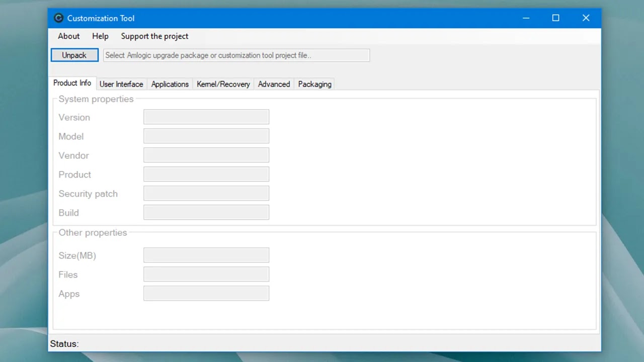
Task: Click the Model input field
Action: (206, 136)
